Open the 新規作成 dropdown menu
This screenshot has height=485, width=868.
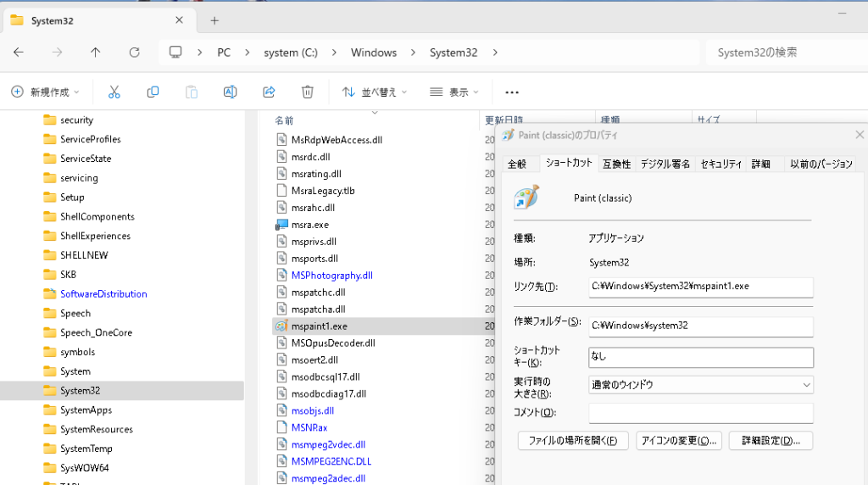46,92
